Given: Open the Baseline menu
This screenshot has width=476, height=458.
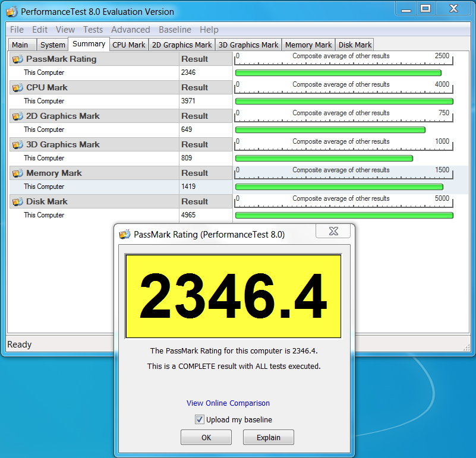Looking at the screenshot, I should (175, 30).
